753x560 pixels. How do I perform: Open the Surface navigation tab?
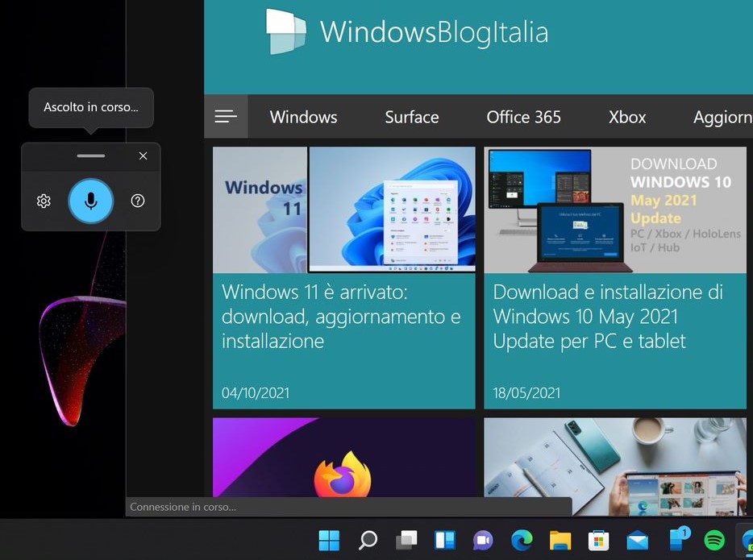click(x=412, y=117)
